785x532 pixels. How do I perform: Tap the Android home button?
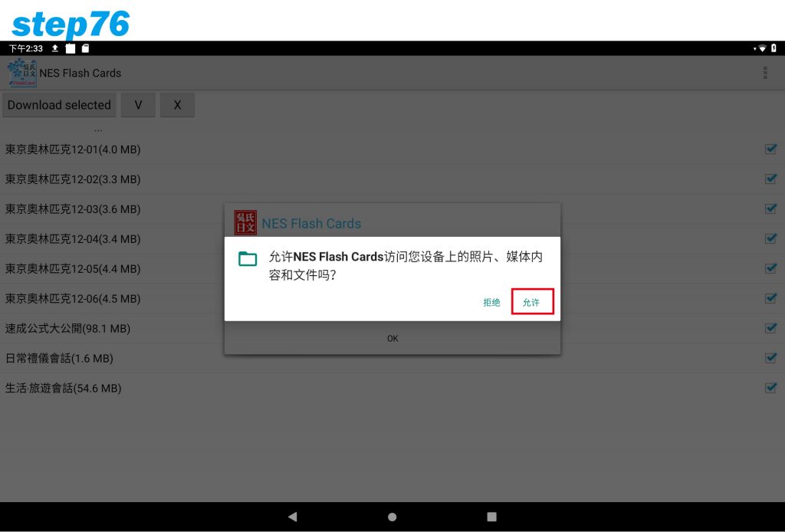[392, 517]
